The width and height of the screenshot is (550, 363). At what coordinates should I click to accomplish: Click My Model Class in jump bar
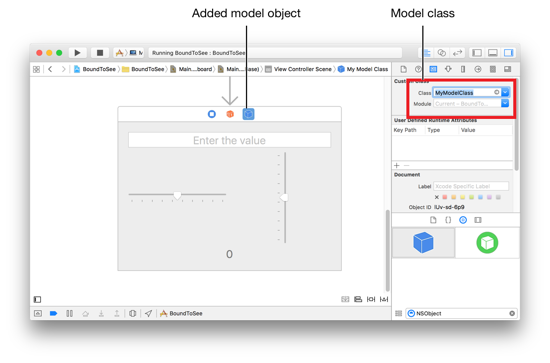[363, 69]
